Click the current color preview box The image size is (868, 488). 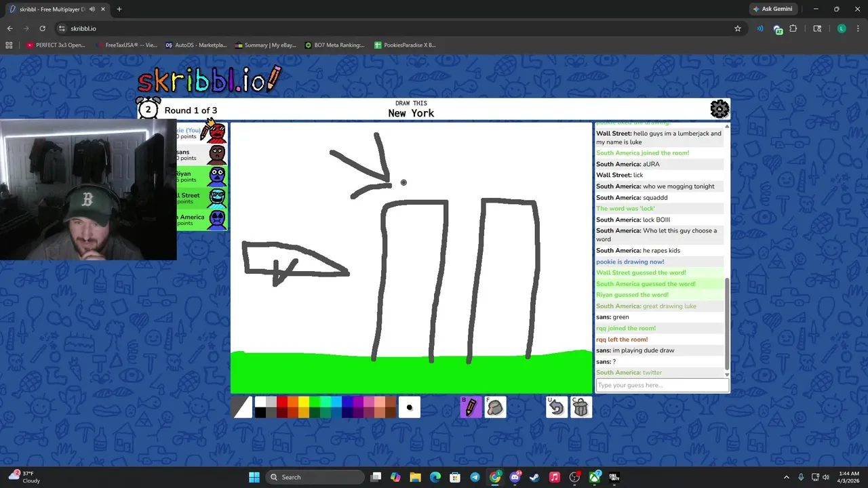(242, 407)
